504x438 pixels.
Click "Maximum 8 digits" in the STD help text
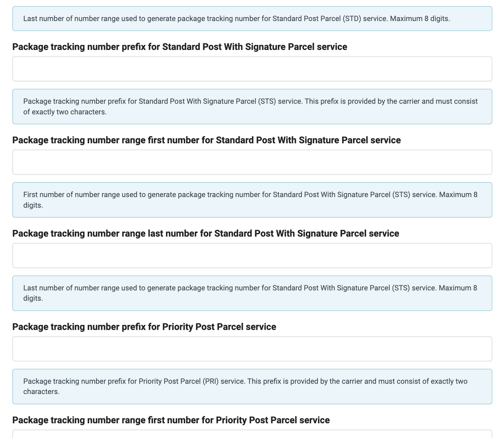420,19
